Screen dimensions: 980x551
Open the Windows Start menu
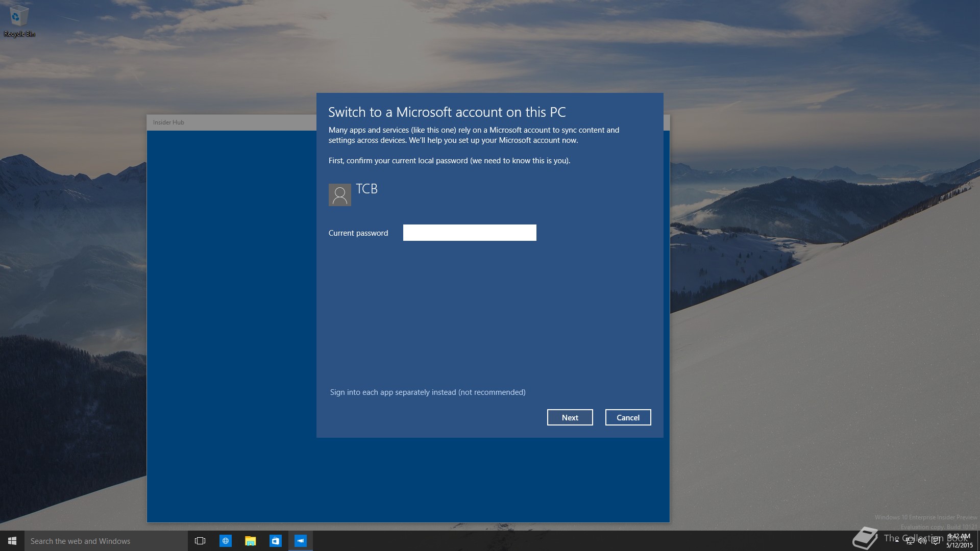(x=12, y=541)
